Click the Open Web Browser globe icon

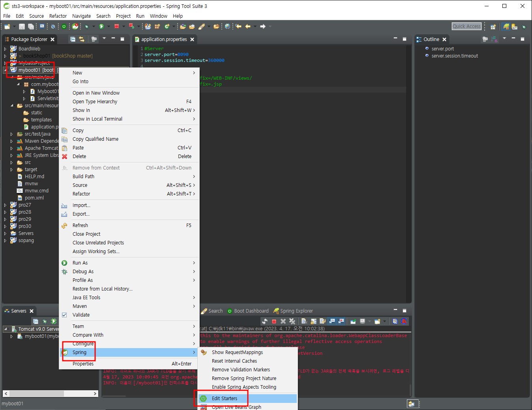[227, 26]
